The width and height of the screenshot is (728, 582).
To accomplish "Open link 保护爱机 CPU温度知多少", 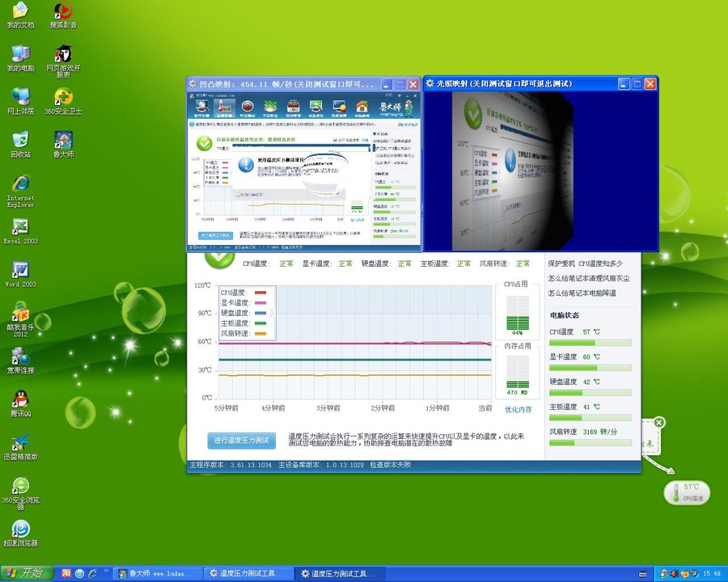I will point(585,264).
